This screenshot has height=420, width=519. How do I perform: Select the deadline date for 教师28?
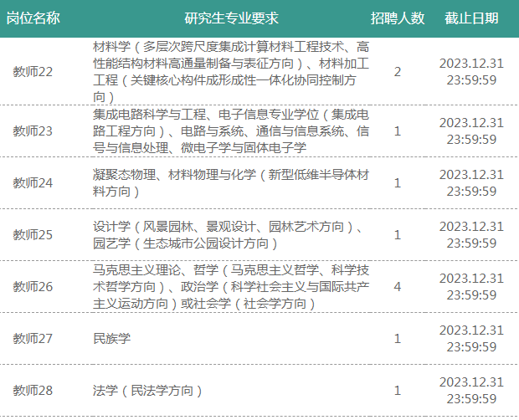click(x=471, y=390)
